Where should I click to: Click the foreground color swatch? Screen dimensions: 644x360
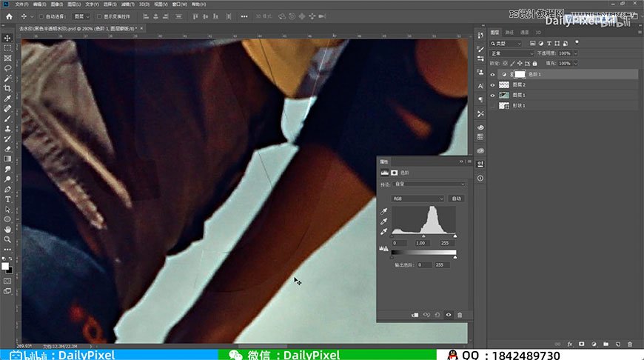click(5, 267)
